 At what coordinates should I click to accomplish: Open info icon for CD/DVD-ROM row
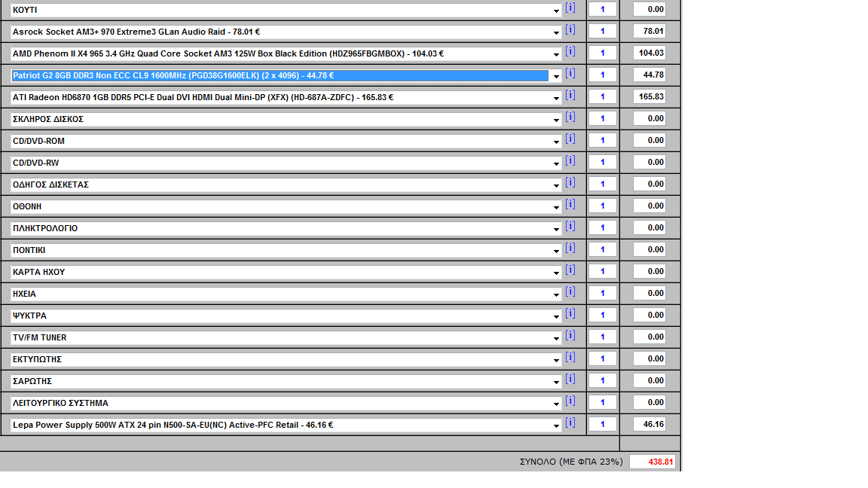[570, 139]
